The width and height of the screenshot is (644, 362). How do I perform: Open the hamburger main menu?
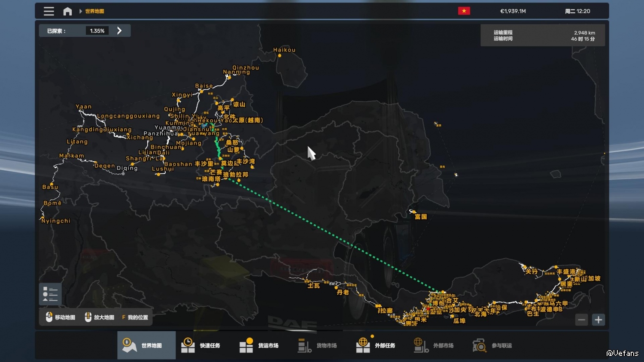49,11
